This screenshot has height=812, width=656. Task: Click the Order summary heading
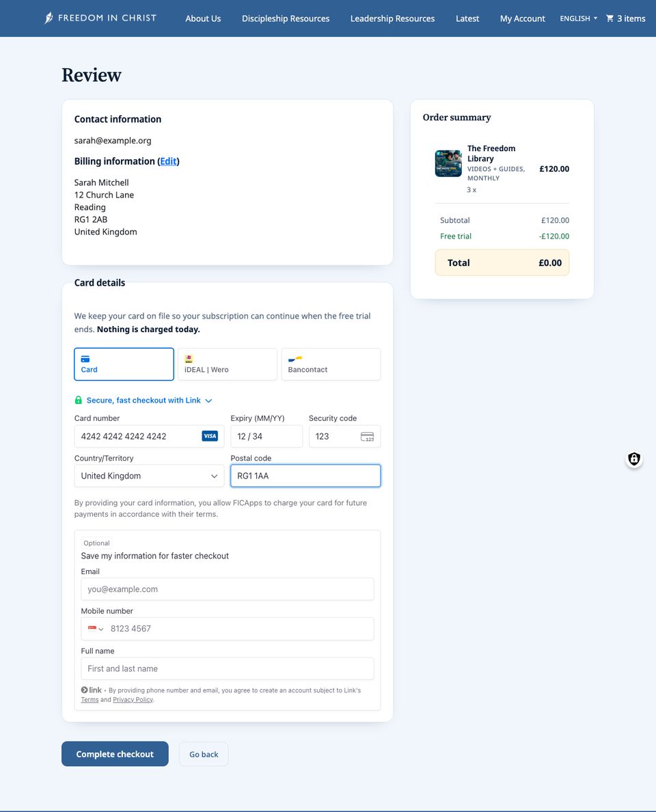pyautogui.click(x=456, y=118)
